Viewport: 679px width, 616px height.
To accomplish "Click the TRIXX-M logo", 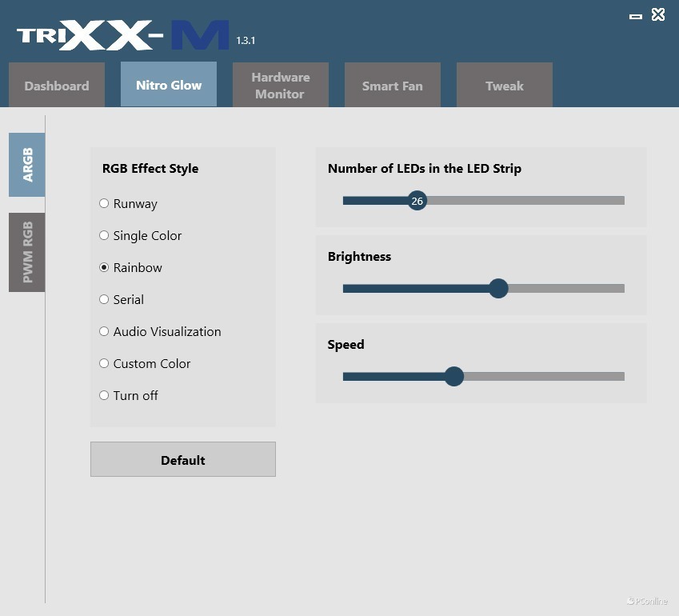I will [123, 34].
